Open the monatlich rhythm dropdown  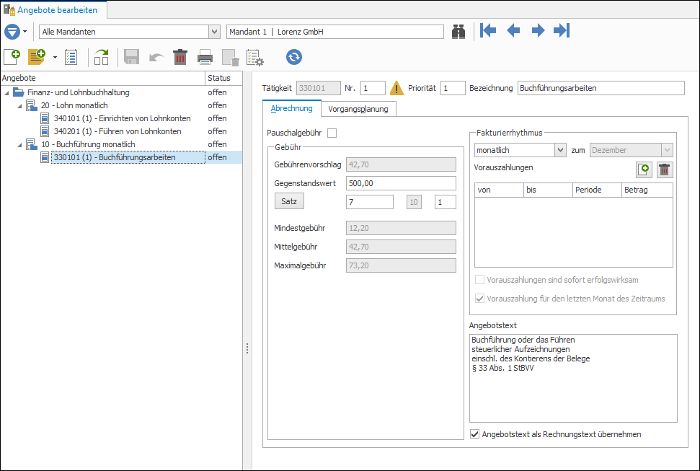tap(560, 150)
